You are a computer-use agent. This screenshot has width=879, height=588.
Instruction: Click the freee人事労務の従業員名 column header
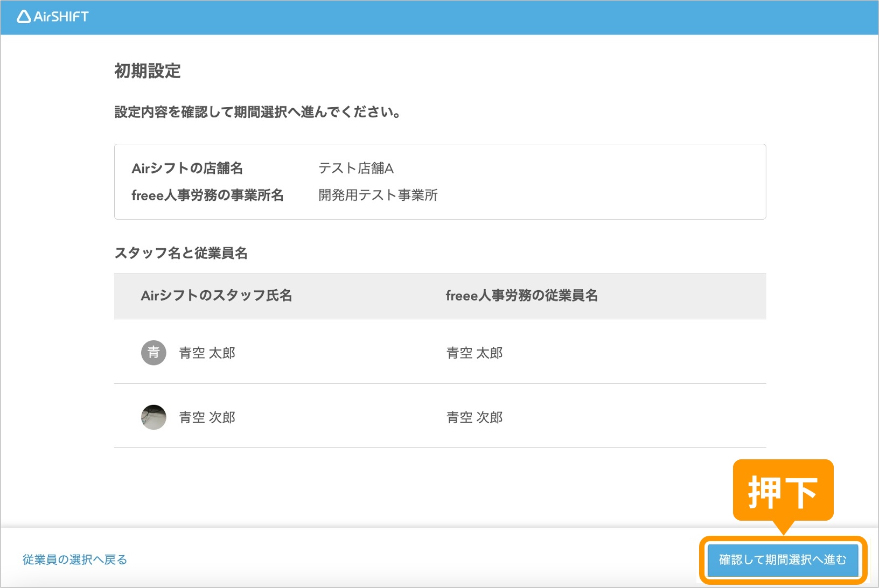pyautogui.click(x=521, y=296)
